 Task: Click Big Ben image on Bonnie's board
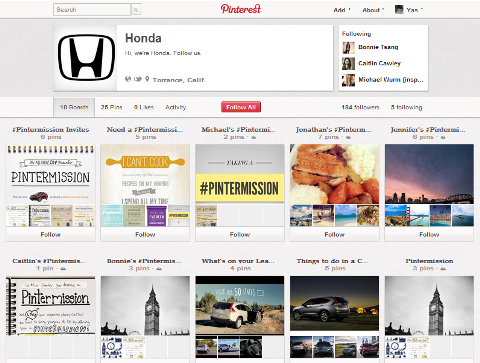point(145,305)
